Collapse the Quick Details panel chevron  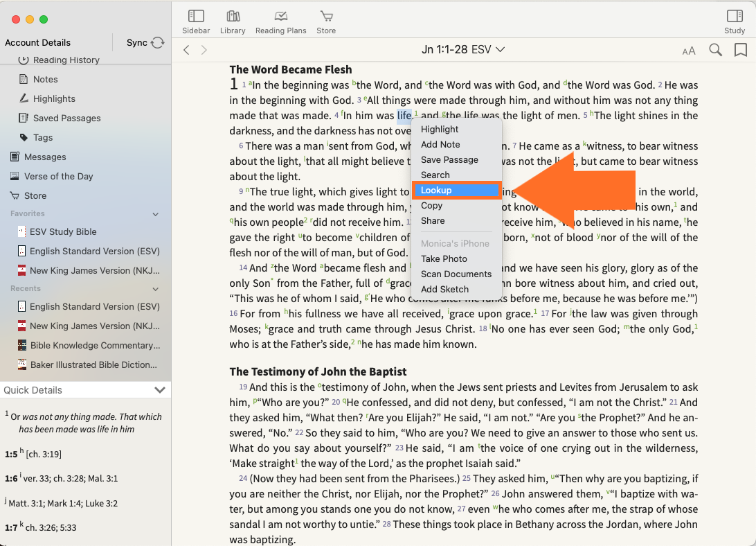pos(160,389)
